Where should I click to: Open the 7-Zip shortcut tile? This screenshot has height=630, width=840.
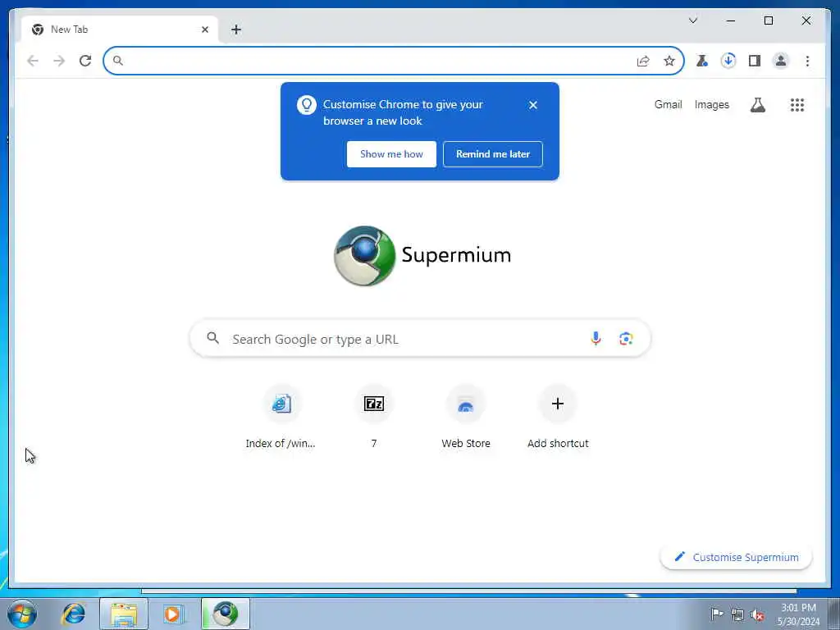(373, 418)
